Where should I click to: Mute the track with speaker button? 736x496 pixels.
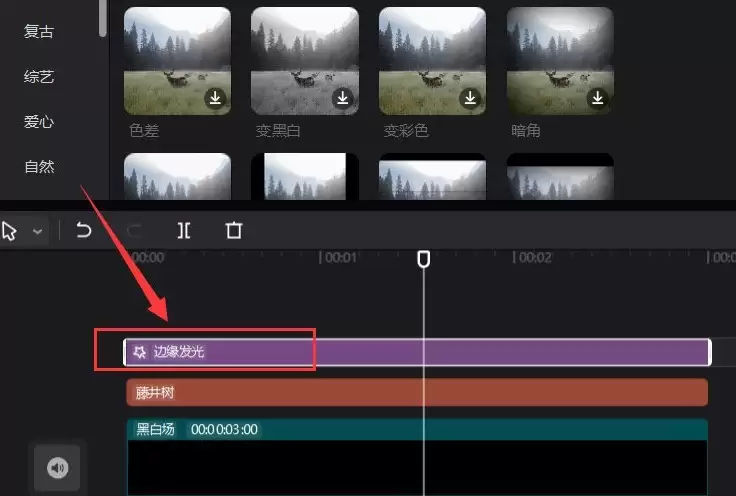(x=57, y=468)
